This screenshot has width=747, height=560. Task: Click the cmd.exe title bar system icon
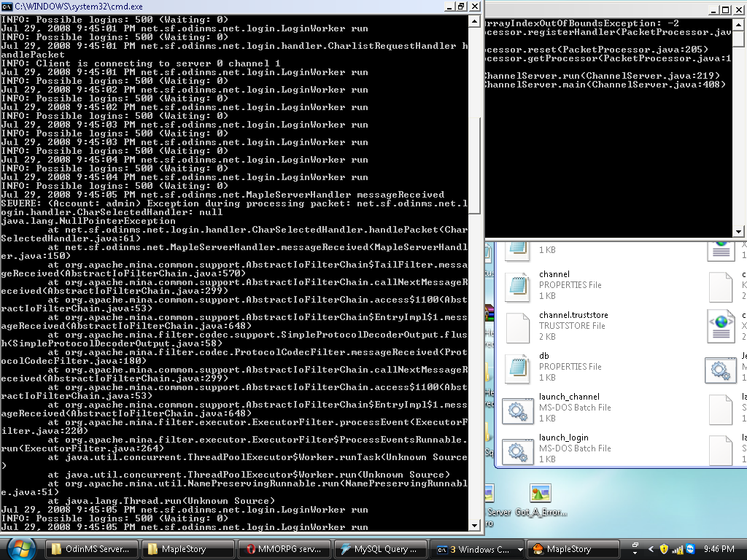[7, 6]
